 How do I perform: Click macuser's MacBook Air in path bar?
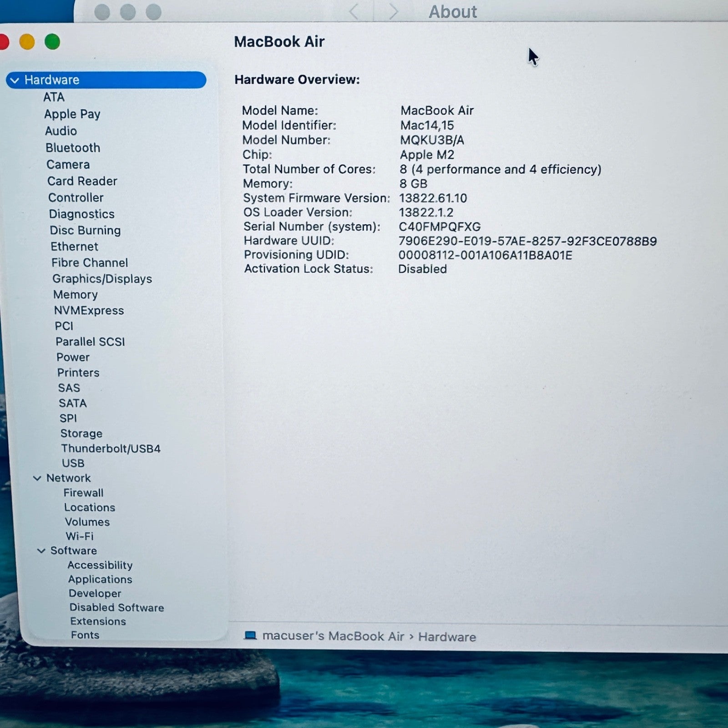click(334, 636)
